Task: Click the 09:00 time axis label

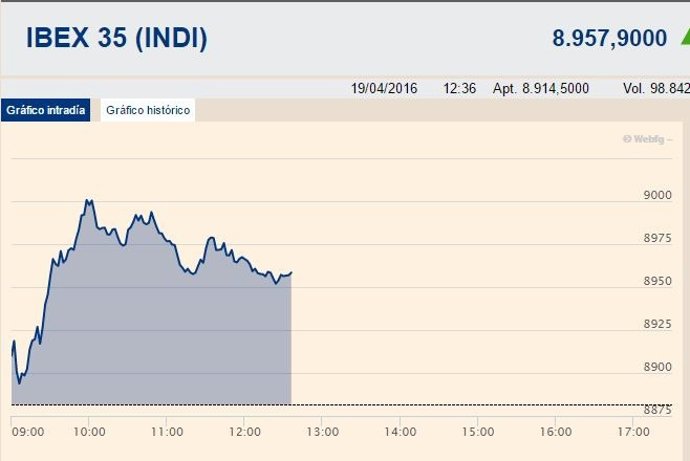Action: pos(28,432)
